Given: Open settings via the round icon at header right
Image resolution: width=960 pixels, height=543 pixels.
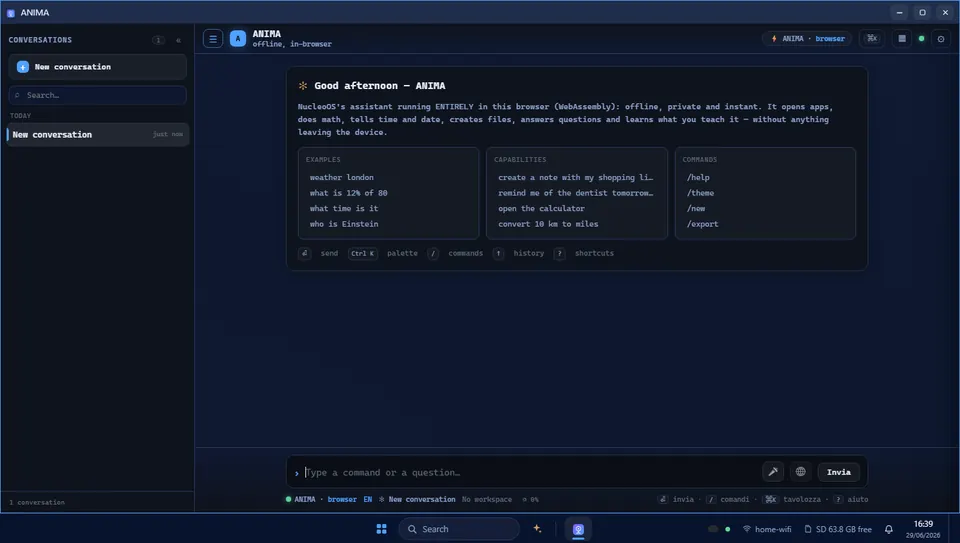Looking at the screenshot, I should click(x=941, y=39).
